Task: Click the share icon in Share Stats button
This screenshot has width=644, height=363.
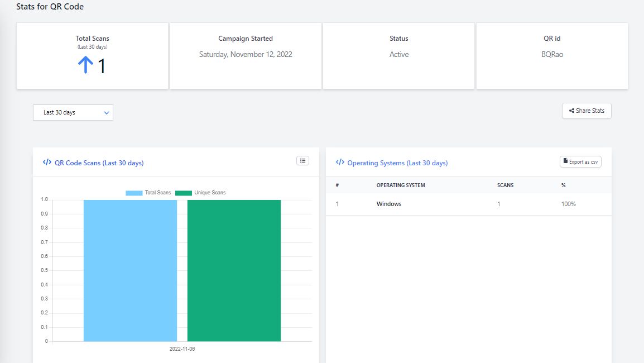Action: point(571,111)
